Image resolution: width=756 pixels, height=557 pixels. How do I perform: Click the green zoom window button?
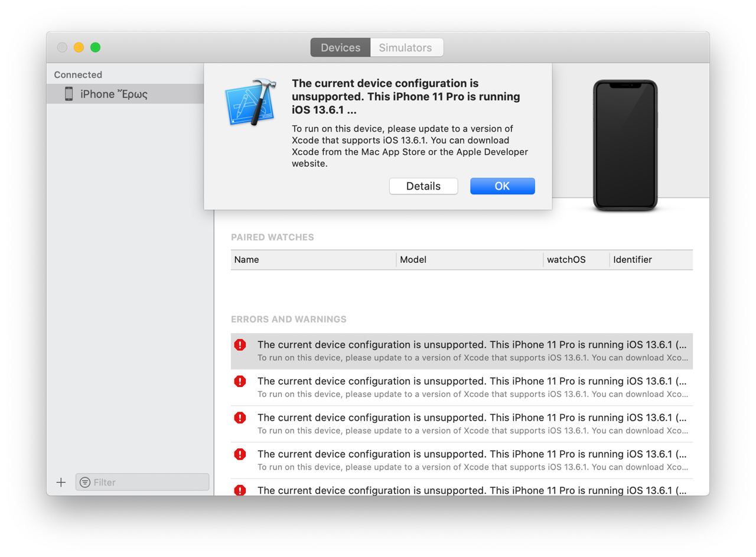pyautogui.click(x=95, y=47)
